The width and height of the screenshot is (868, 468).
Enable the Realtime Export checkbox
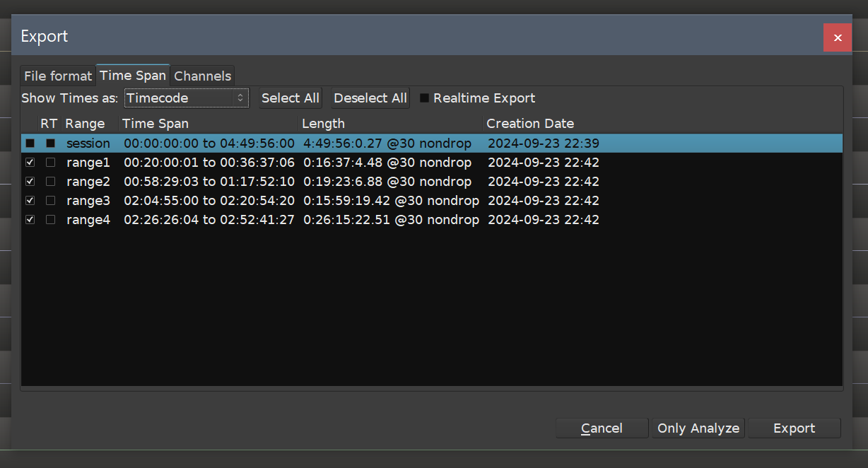pos(424,98)
